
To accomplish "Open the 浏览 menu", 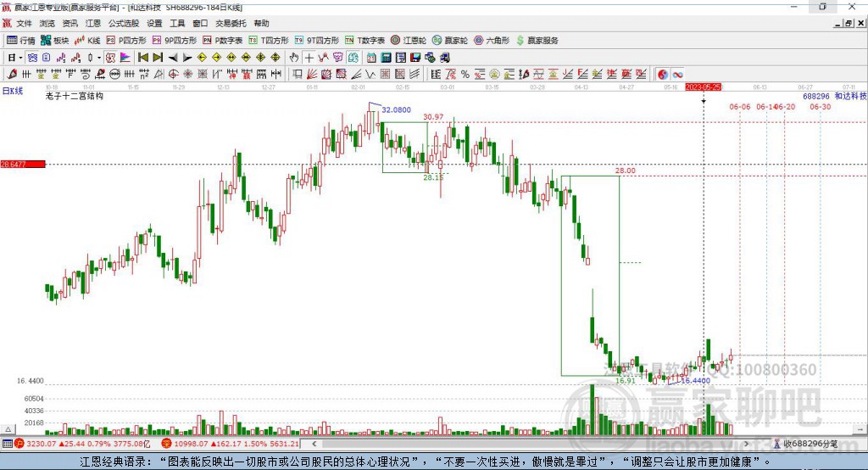I will click(47, 23).
